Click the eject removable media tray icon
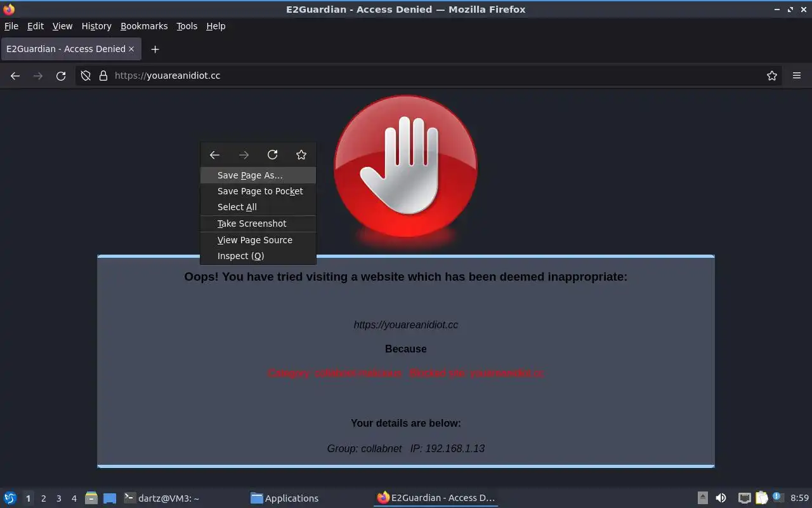812x508 pixels. 703,498
